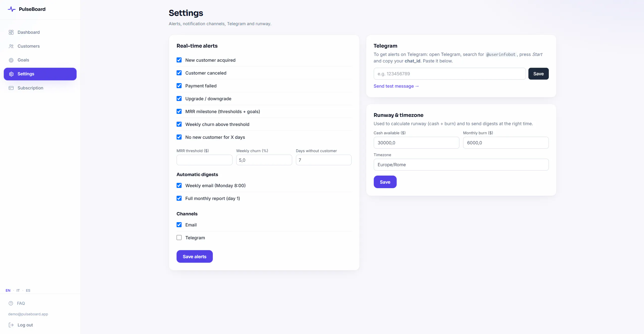
Task: Click demo@pulseboard.app email text
Action: tap(28, 314)
